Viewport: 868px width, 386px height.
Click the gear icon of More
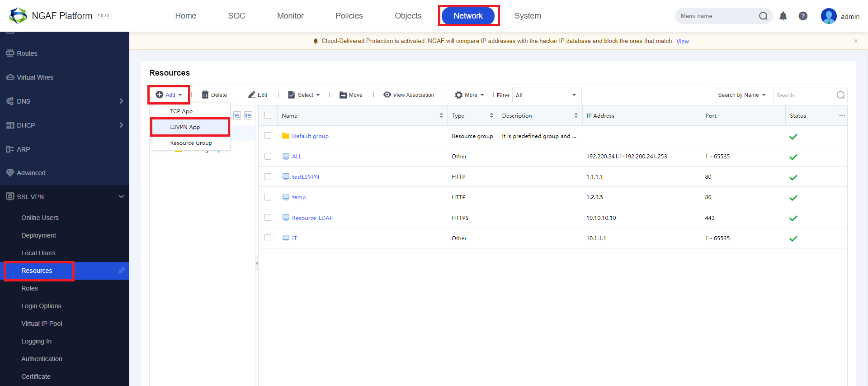458,95
